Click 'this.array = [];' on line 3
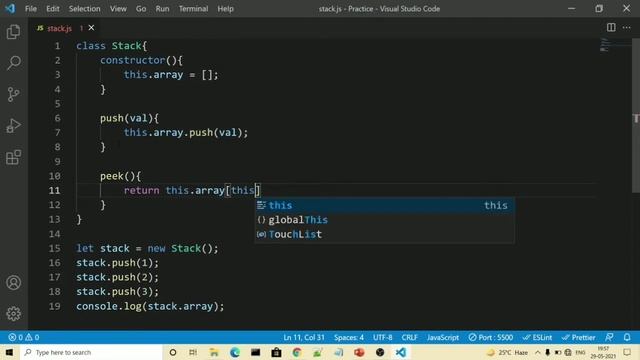Screen dimensions: 640x360 (171, 75)
